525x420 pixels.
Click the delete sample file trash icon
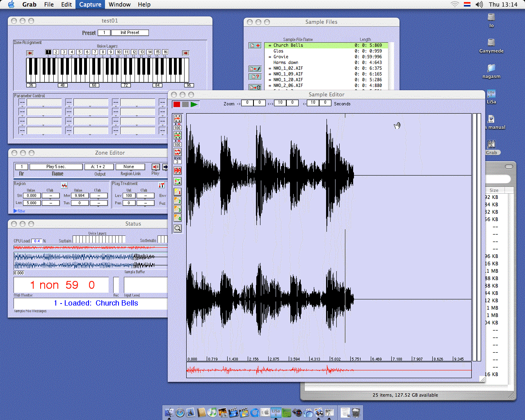255,87
